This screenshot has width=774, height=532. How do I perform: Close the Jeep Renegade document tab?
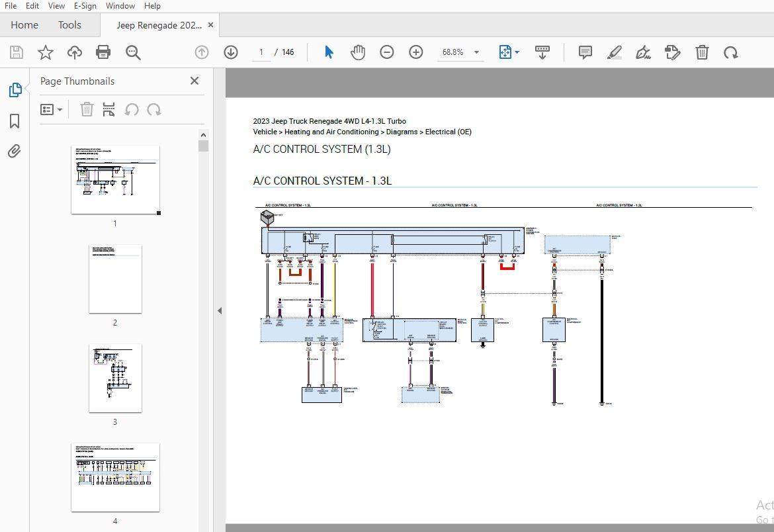(x=211, y=25)
